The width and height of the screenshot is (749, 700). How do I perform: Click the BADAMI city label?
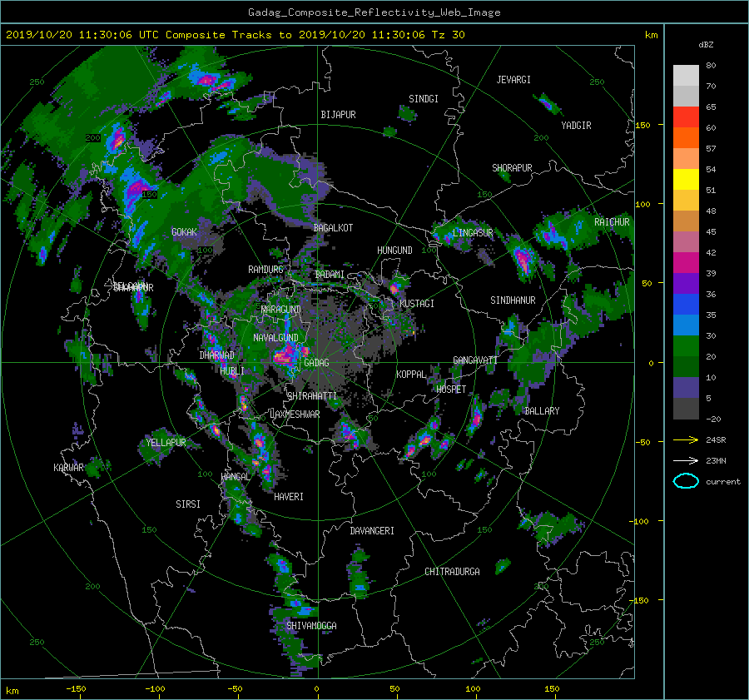click(x=330, y=275)
